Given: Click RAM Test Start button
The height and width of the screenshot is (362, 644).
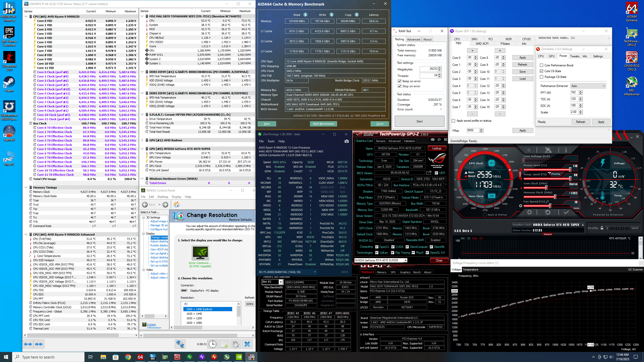Looking at the screenshot, I should point(419,121).
